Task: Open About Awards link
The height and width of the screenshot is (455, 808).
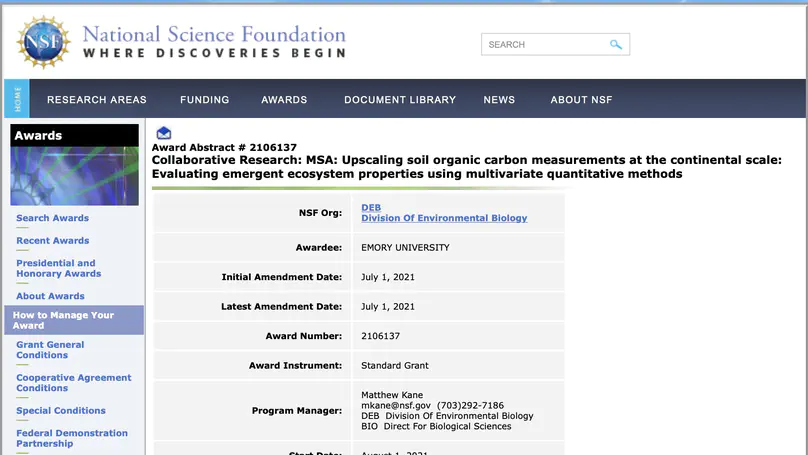Action: click(x=50, y=296)
